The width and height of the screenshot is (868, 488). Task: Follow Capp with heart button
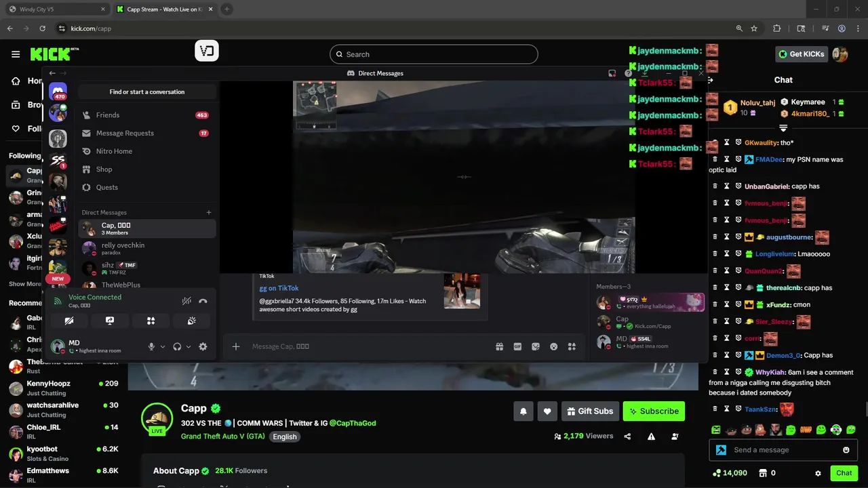547,411
